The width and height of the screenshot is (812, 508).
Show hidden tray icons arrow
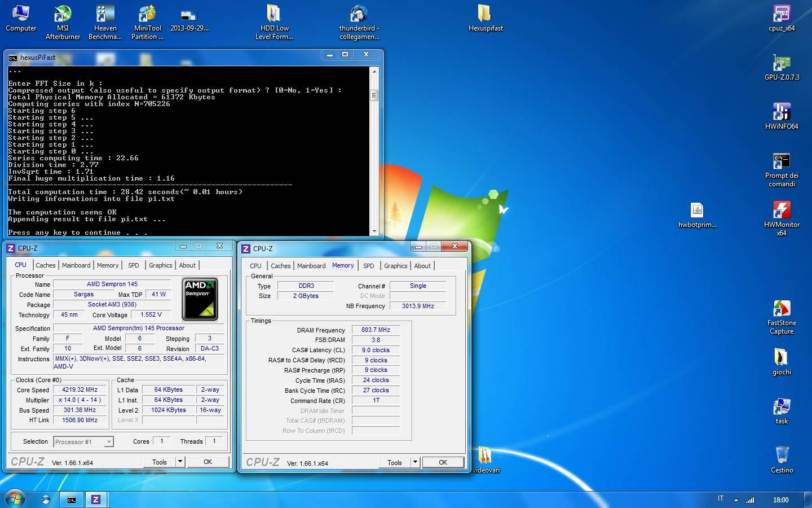click(735, 500)
